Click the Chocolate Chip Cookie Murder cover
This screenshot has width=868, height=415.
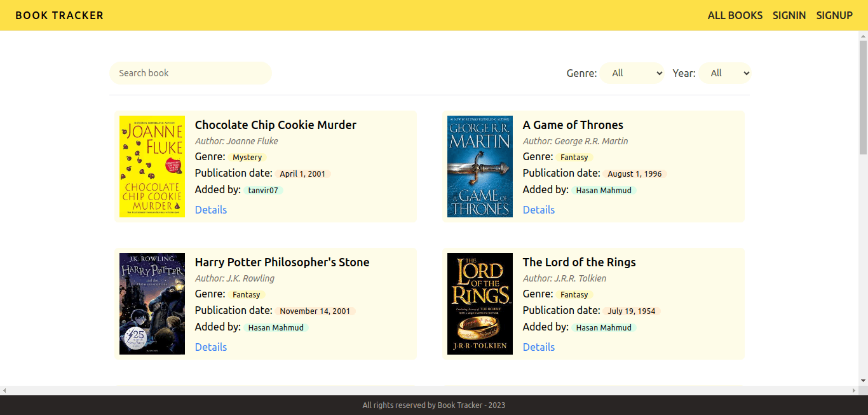pyautogui.click(x=152, y=167)
